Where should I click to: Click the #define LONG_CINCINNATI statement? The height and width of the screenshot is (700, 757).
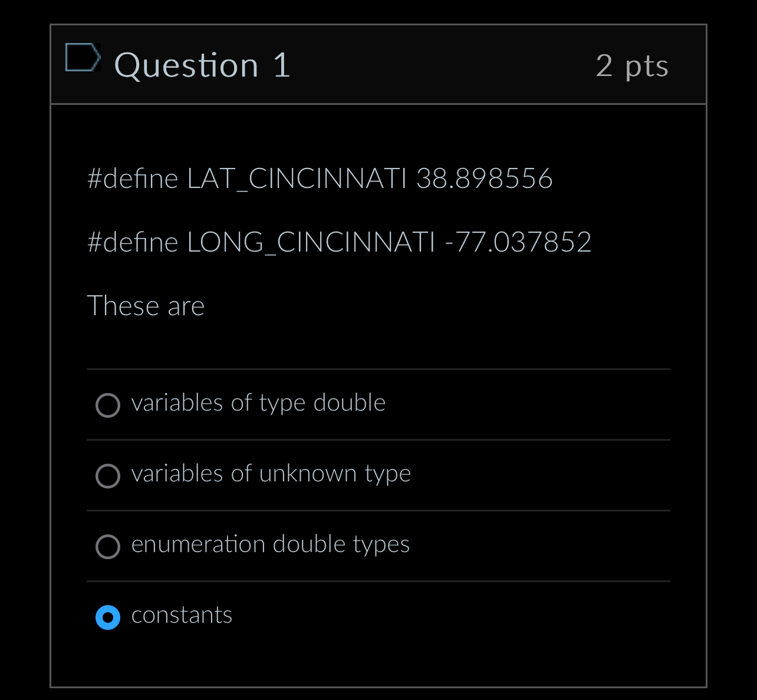339,242
